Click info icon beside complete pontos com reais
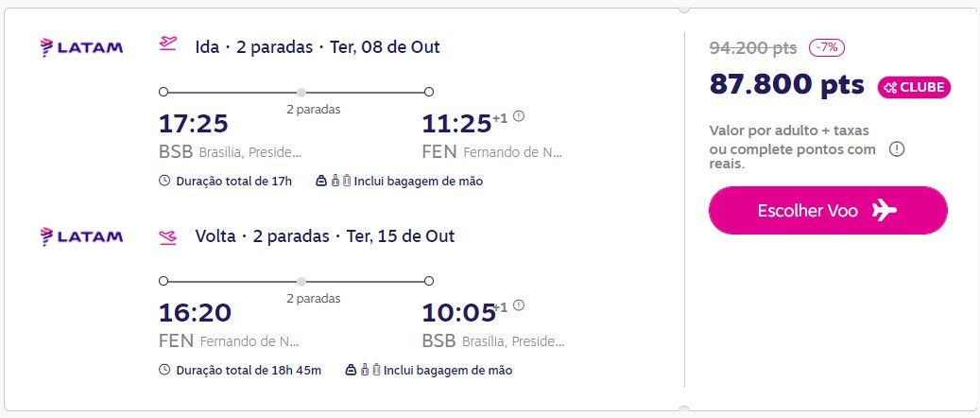The image size is (980, 418). point(897,149)
